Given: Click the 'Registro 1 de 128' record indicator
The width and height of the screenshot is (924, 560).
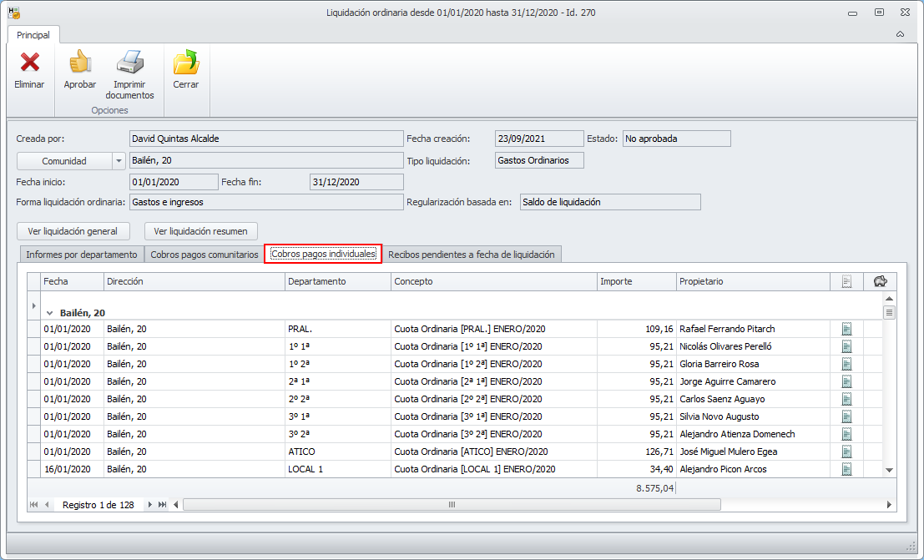Looking at the screenshot, I should (x=98, y=505).
